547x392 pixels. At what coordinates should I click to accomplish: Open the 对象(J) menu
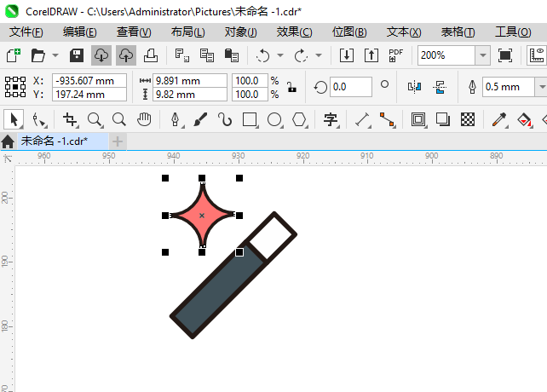[x=241, y=32]
